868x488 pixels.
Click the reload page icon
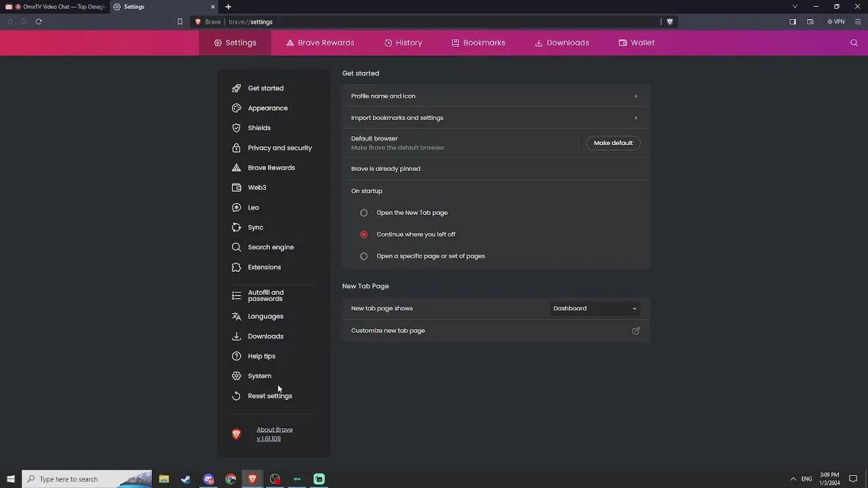39,22
